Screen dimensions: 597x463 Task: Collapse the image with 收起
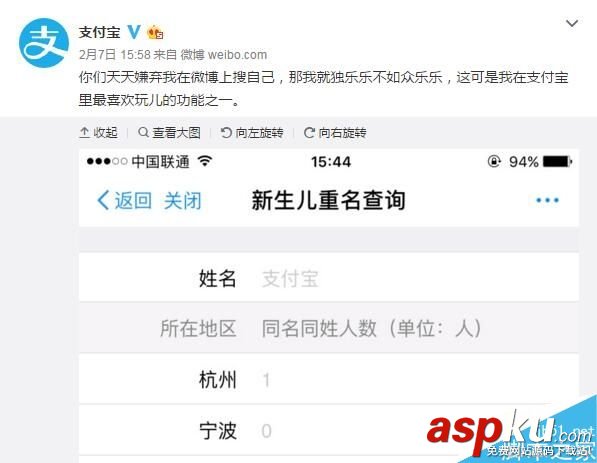tap(98, 133)
